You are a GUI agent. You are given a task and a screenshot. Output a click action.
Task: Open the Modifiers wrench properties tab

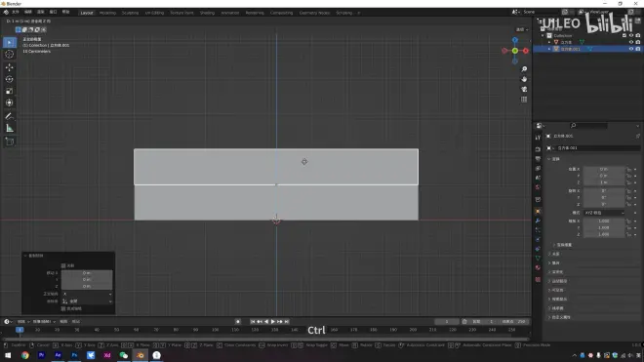point(538,221)
